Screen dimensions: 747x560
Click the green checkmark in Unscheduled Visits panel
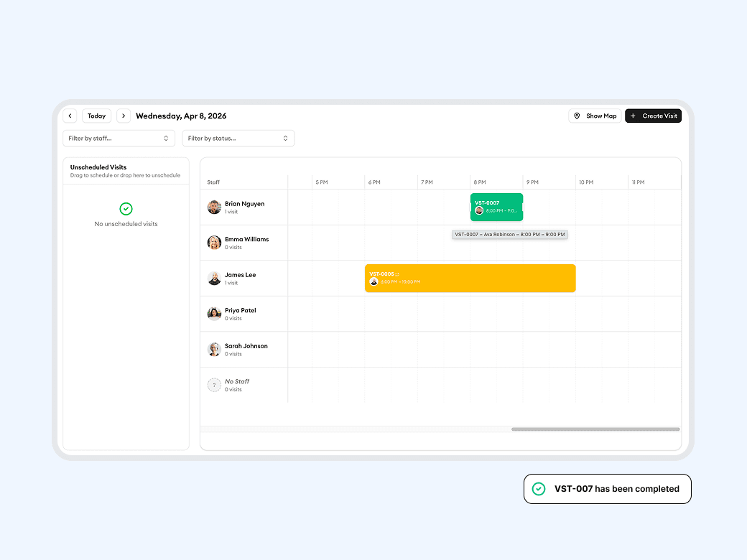click(126, 208)
